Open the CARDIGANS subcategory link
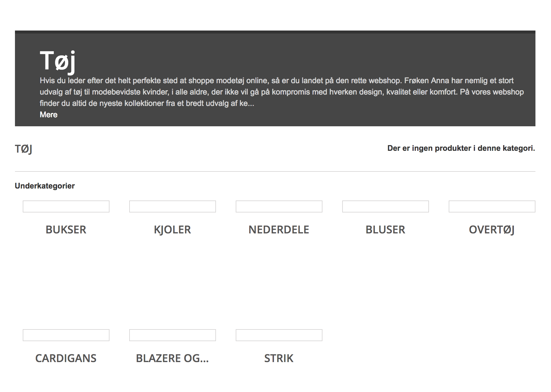Screen dimensions: 551x392 [66, 358]
